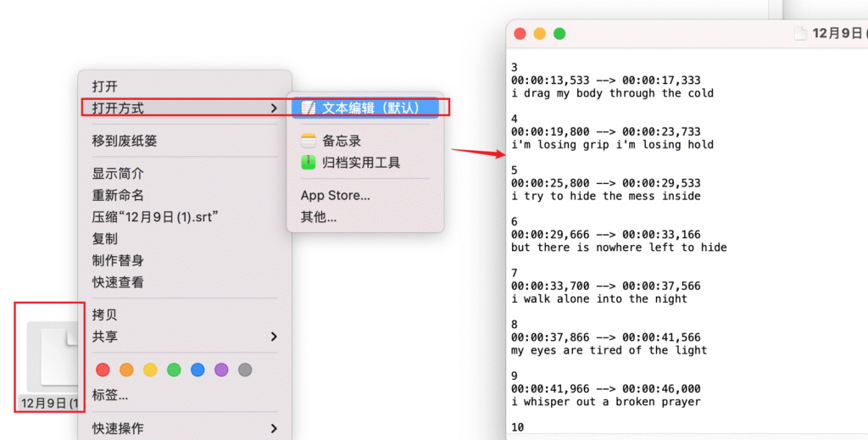Screen dimensions: 868x440
Task: Apply the purple color tag
Action: click(221, 370)
